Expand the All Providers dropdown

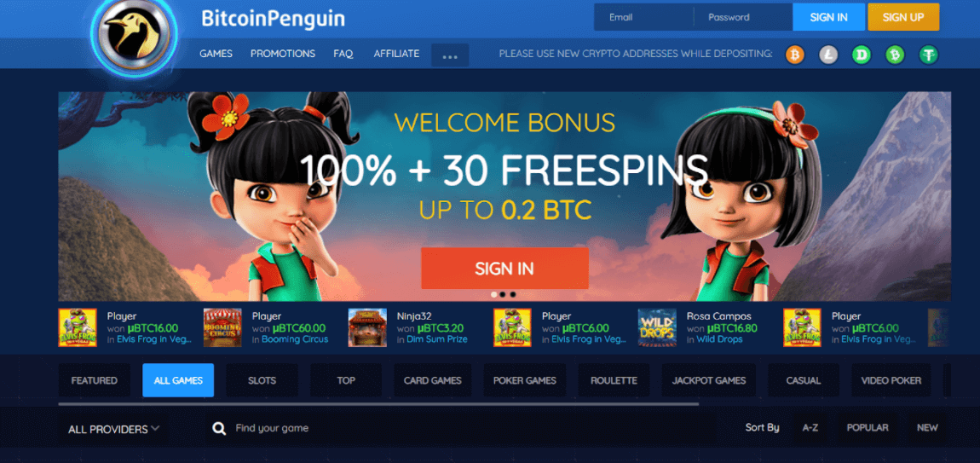[113, 429]
